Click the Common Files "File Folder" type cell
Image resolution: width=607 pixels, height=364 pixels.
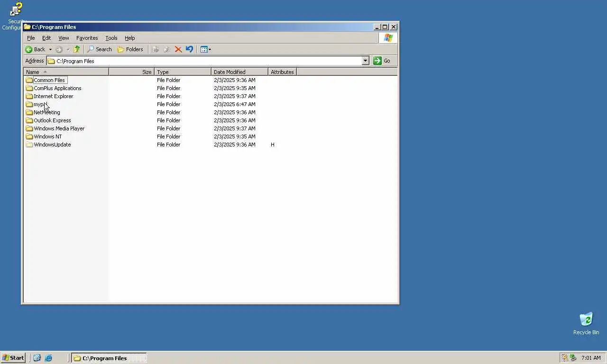(168, 80)
